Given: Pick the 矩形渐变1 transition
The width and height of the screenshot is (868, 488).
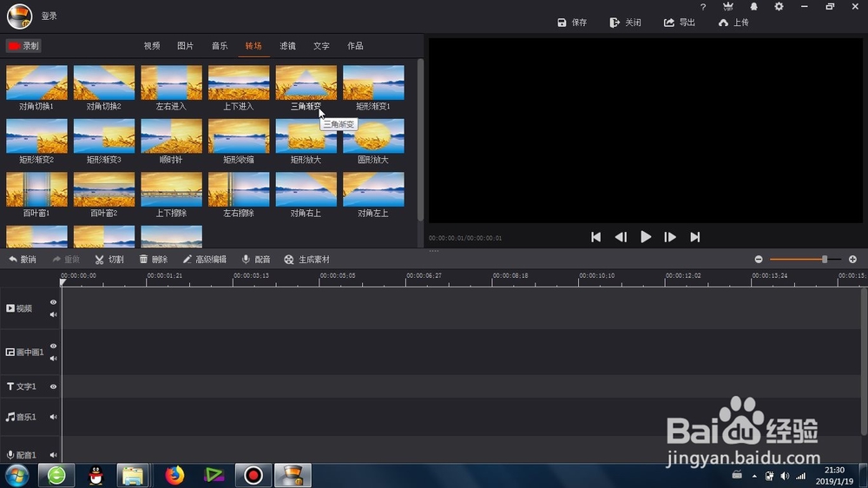Looking at the screenshot, I should pyautogui.click(x=373, y=82).
